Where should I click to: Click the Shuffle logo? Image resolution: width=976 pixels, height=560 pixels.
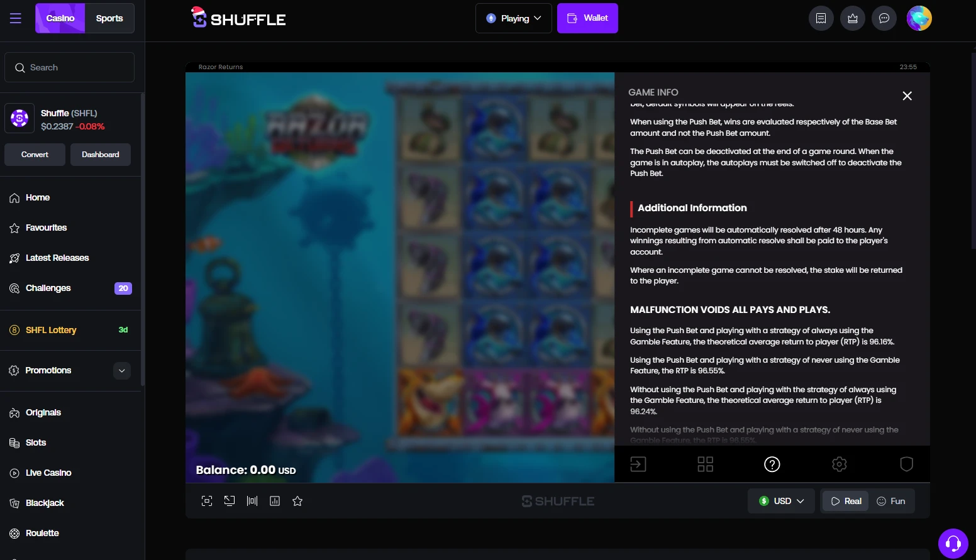point(238,18)
